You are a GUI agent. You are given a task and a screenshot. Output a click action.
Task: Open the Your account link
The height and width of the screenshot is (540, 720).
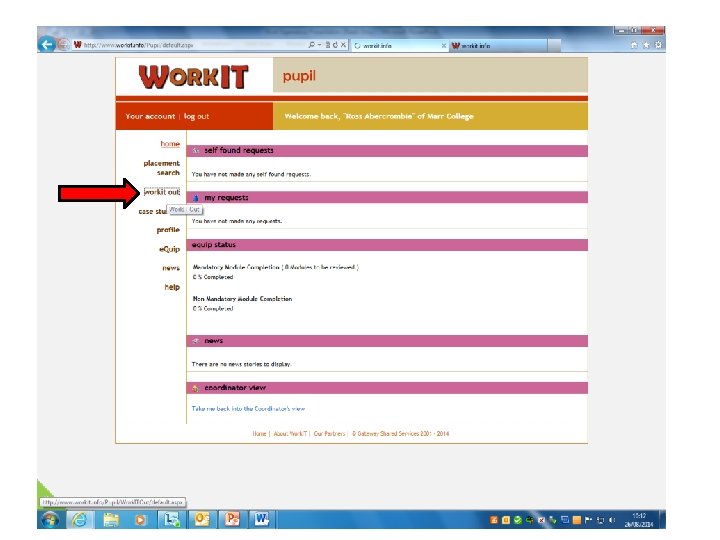[x=150, y=116]
